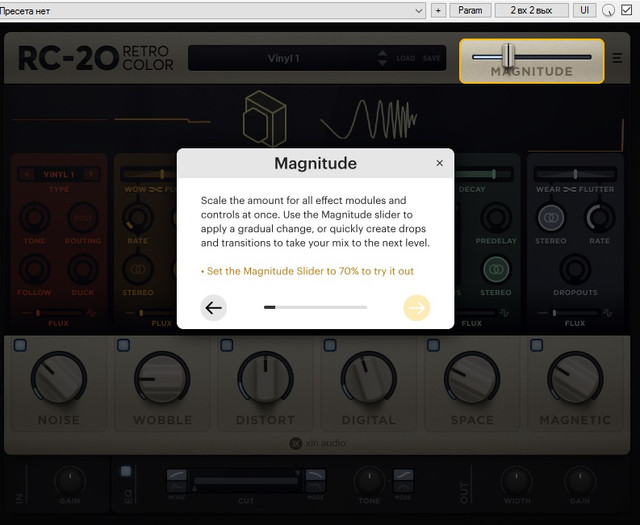The image size is (640, 525).
Task: Toggle the magnetic STEREO button
Action: click(x=551, y=218)
